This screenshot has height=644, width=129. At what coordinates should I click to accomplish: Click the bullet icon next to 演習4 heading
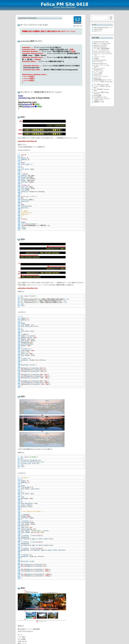coord(19,588)
